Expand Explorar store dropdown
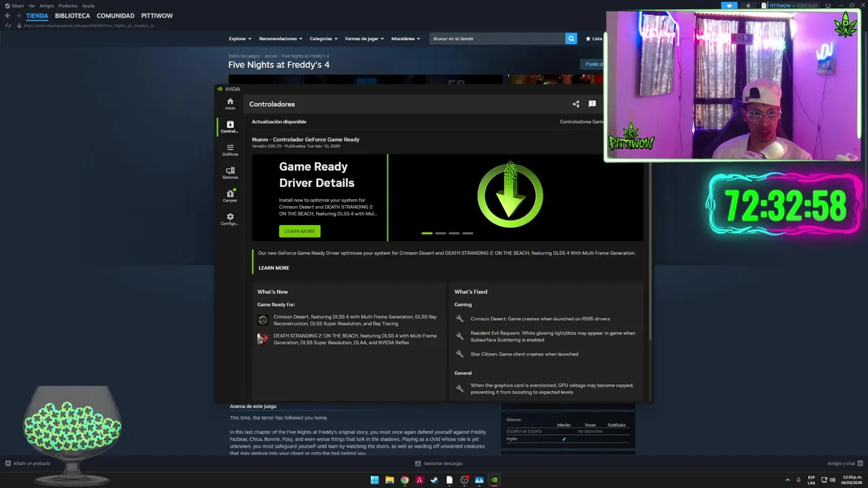 [x=240, y=39]
